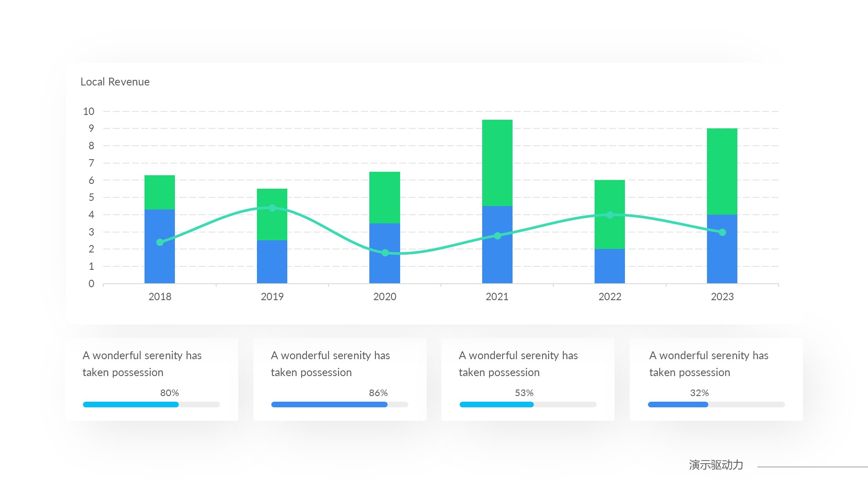Click the 2021 line data point
This screenshot has width=868, height=488.
(x=497, y=236)
